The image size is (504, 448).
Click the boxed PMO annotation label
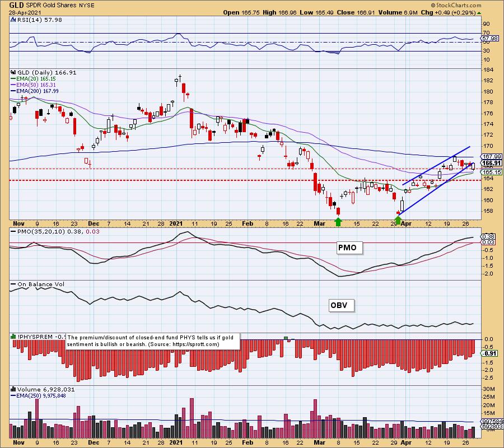click(349, 248)
